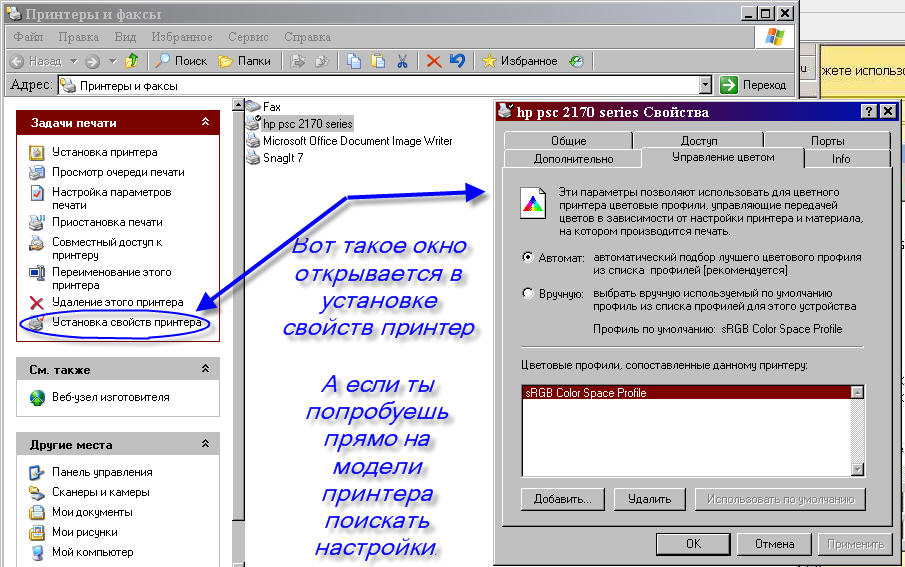
Task: Collapse the Задачи печати panel
Action: [x=205, y=122]
